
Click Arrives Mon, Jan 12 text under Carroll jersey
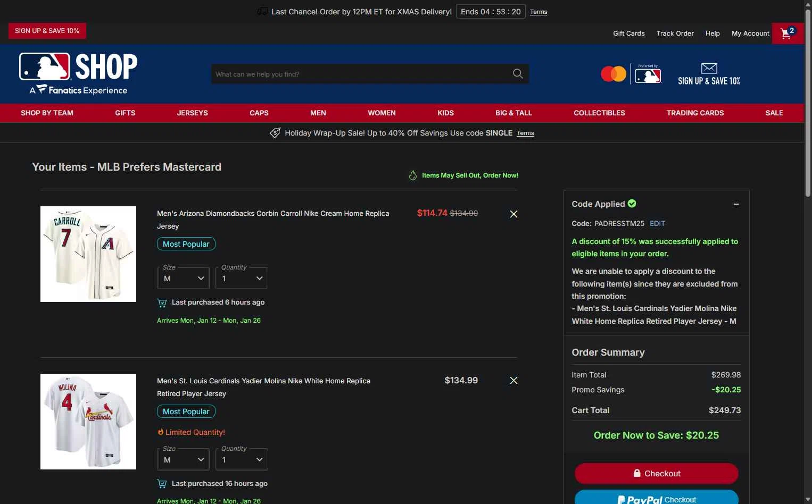(209, 321)
